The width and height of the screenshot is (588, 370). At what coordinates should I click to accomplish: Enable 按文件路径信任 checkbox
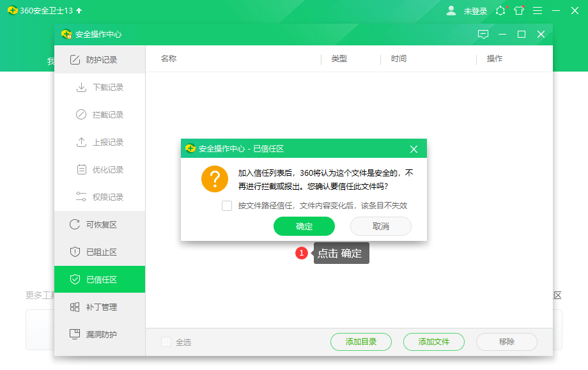click(x=227, y=206)
